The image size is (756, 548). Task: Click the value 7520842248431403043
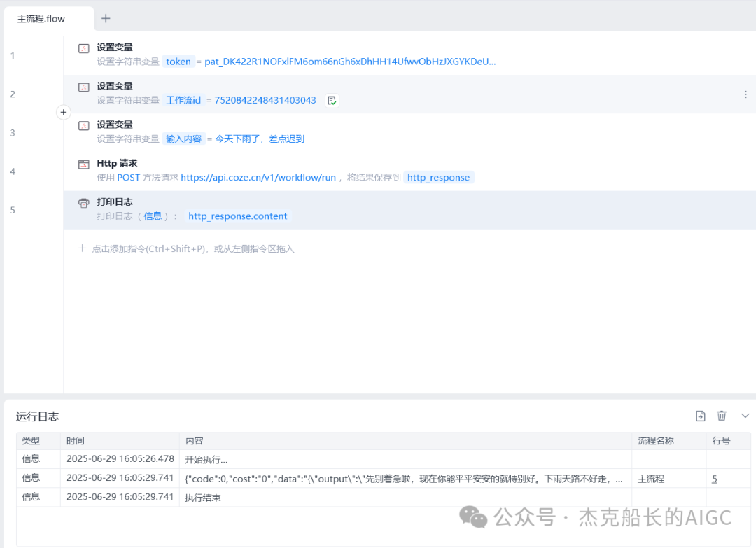(x=265, y=100)
